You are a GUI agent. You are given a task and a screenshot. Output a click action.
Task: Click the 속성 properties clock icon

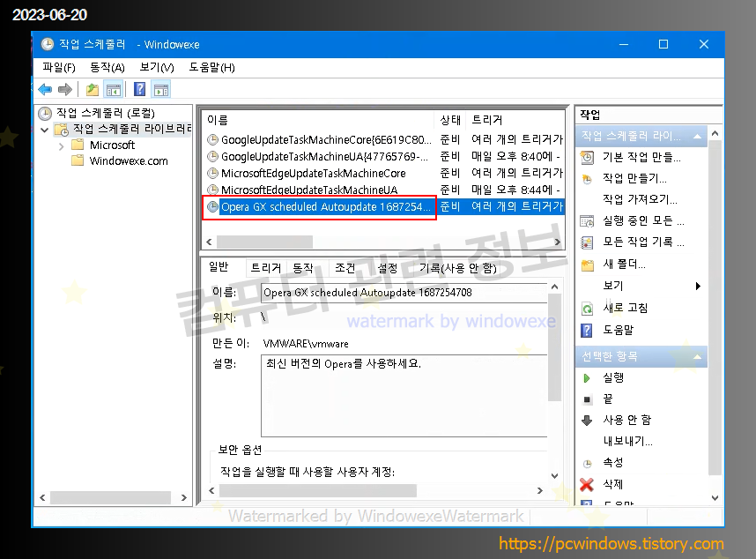point(587,464)
